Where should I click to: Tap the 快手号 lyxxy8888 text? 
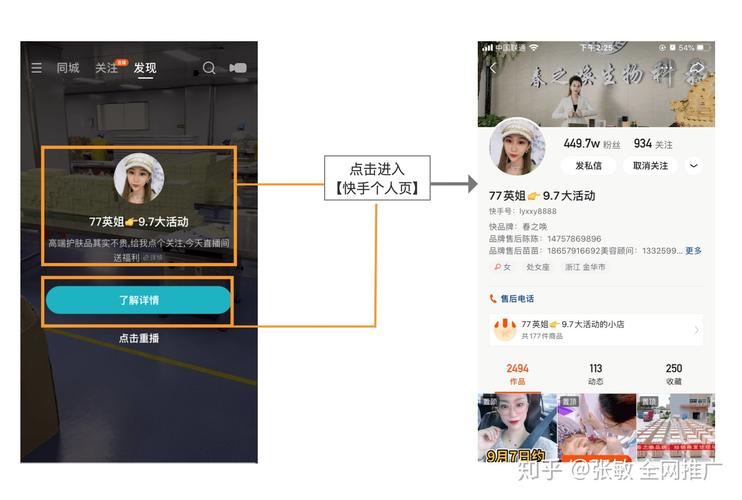point(523,211)
